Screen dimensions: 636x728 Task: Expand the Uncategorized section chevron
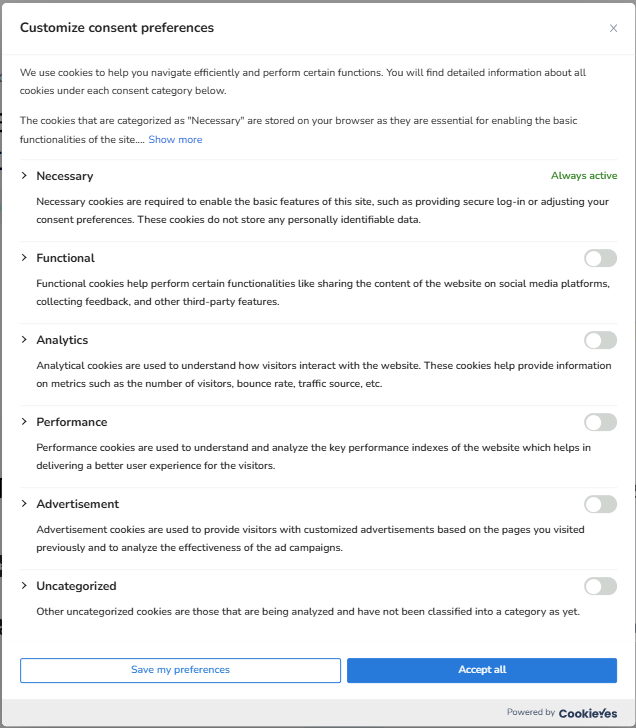click(x=24, y=586)
